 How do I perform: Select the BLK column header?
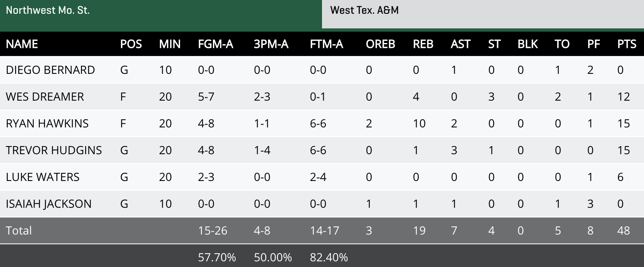pos(528,44)
